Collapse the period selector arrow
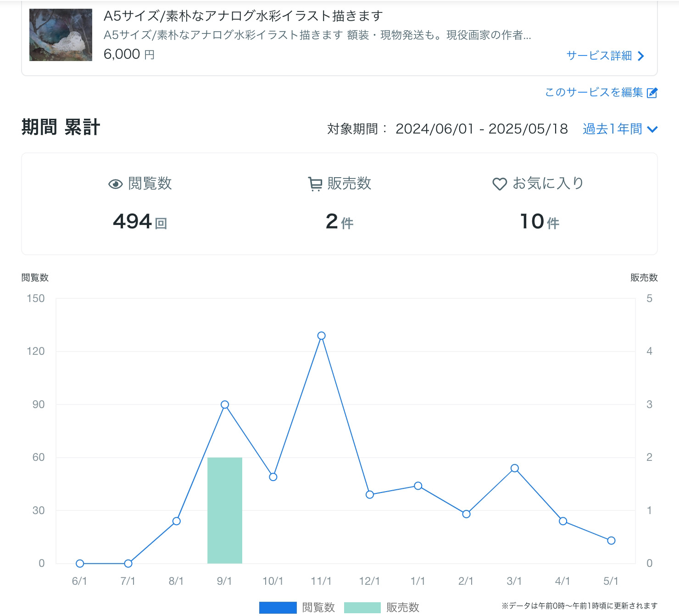Viewport: 679px width, 616px height. point(652,130)
